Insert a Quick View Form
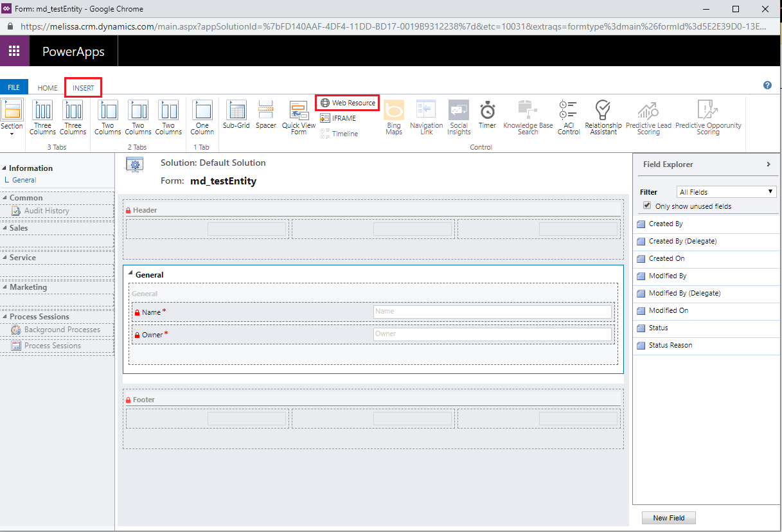Image resolution: width=782 pixels, height=532 pixels. 299,118
